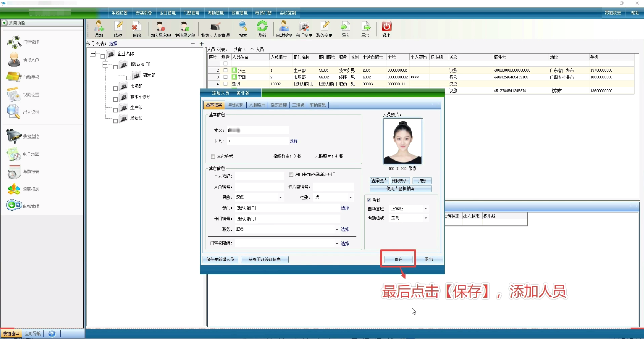This screenshot has width=644, height=339.
Task: Enable card plus password verification checkbox
Action: [291, 175]
